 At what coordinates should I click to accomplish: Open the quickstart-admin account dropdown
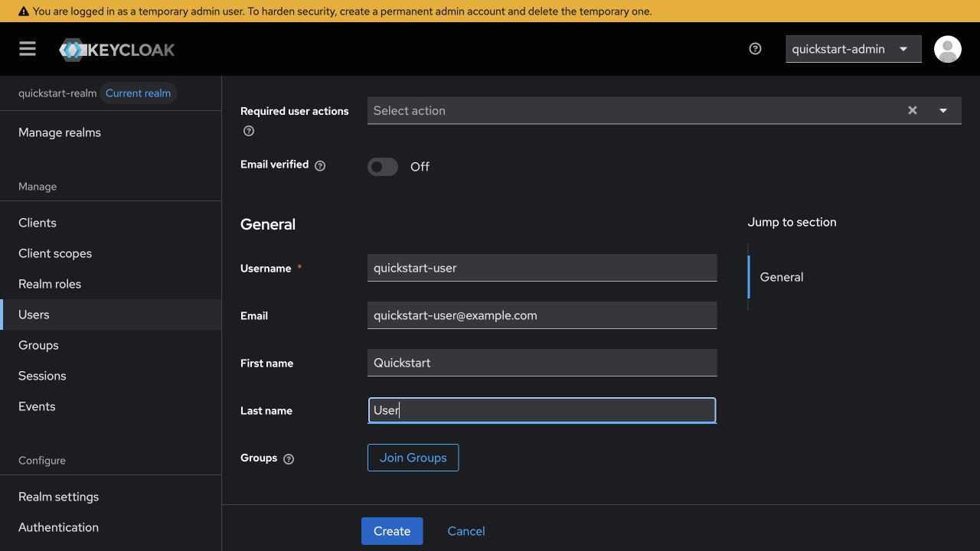click(854, 49)
